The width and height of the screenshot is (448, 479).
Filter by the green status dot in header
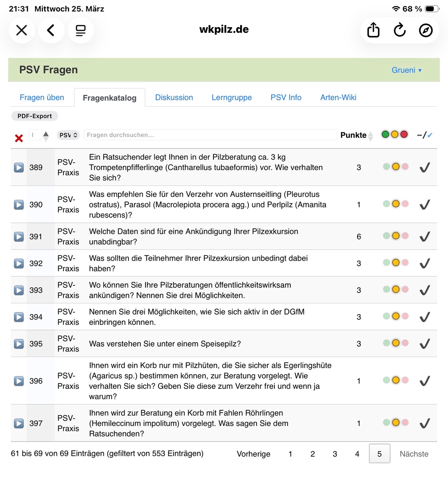coord(385,135)
